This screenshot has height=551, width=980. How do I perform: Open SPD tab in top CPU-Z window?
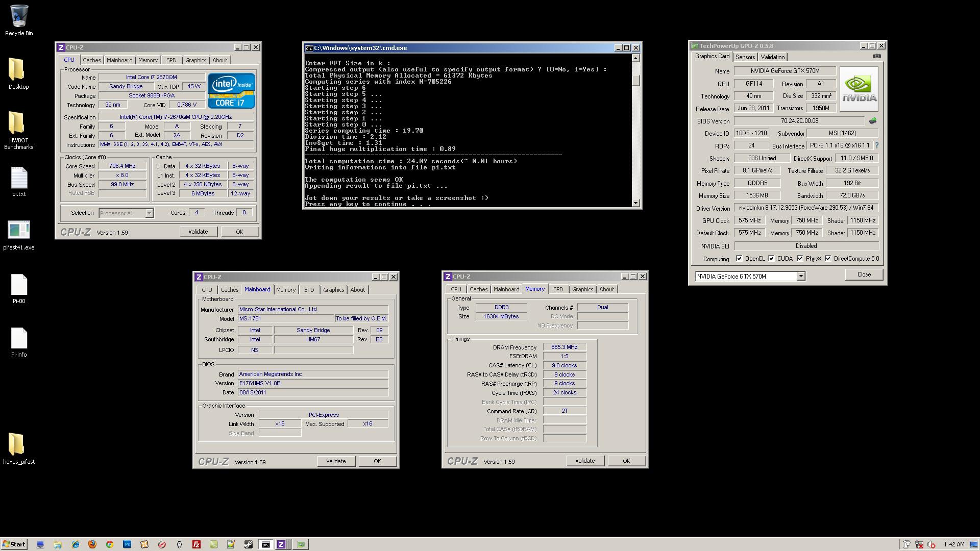(171, 60)
